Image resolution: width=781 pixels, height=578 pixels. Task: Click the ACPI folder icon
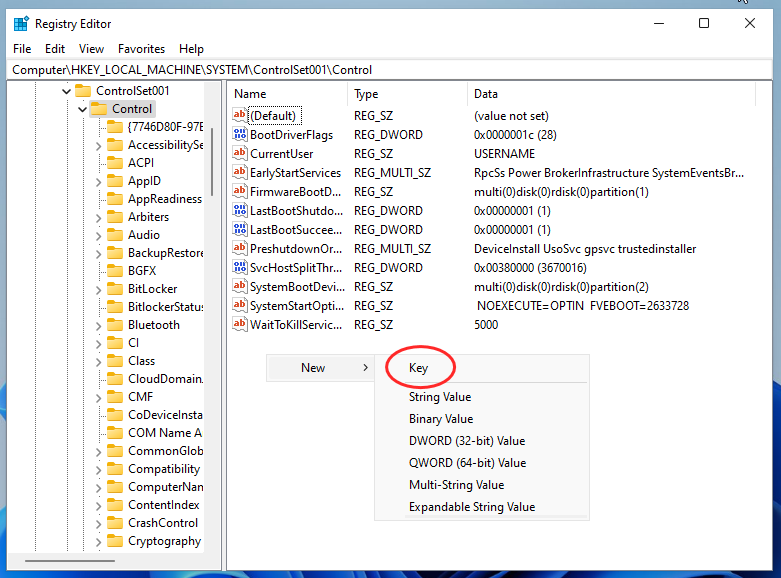tap(115, 162)
